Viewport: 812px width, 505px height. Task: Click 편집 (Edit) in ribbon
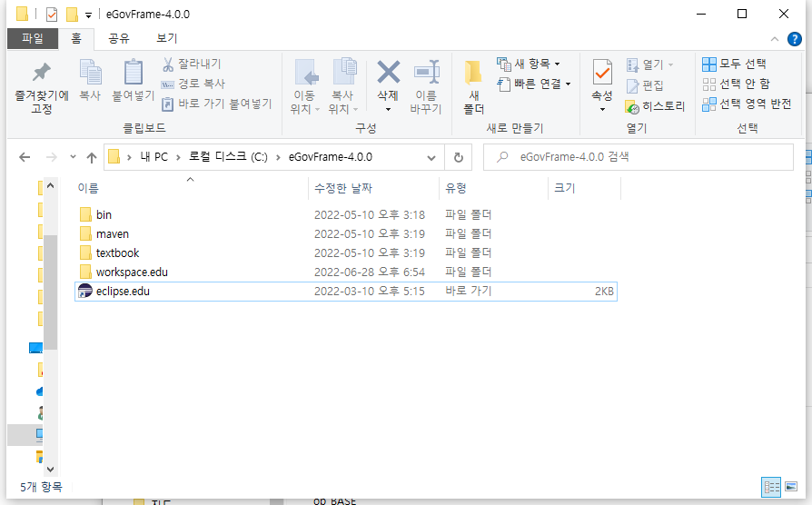[x=645, y=85]
